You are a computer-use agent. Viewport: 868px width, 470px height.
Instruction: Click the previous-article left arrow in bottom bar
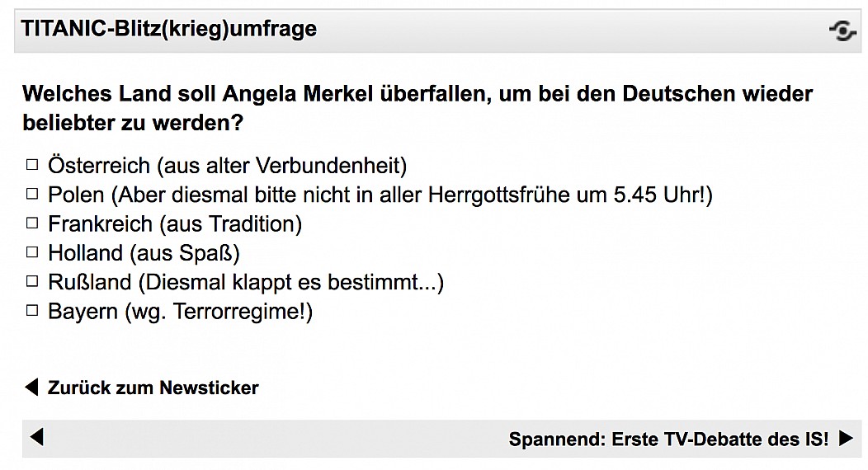coord(36,437)
